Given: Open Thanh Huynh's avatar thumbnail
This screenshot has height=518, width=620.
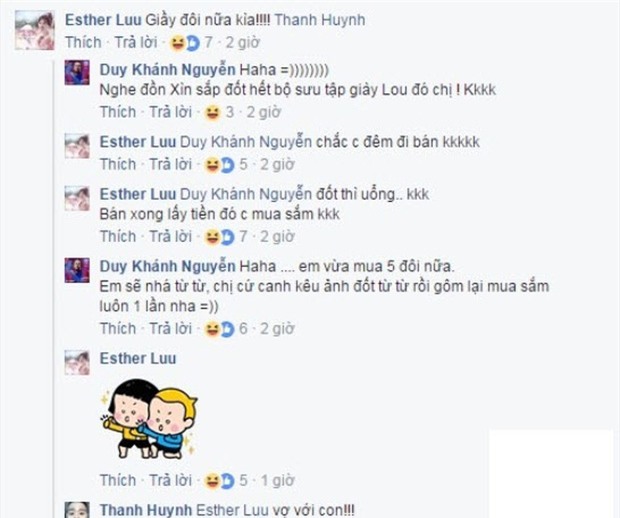Looking at the screenshot, I should coord(77,510).
